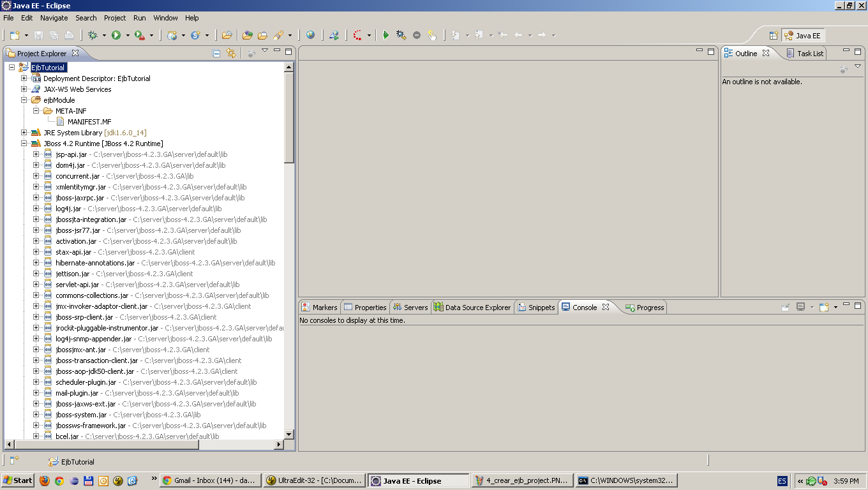
Task: Click the Run button in the main toolbar
Action: click(x=116, y=34)
